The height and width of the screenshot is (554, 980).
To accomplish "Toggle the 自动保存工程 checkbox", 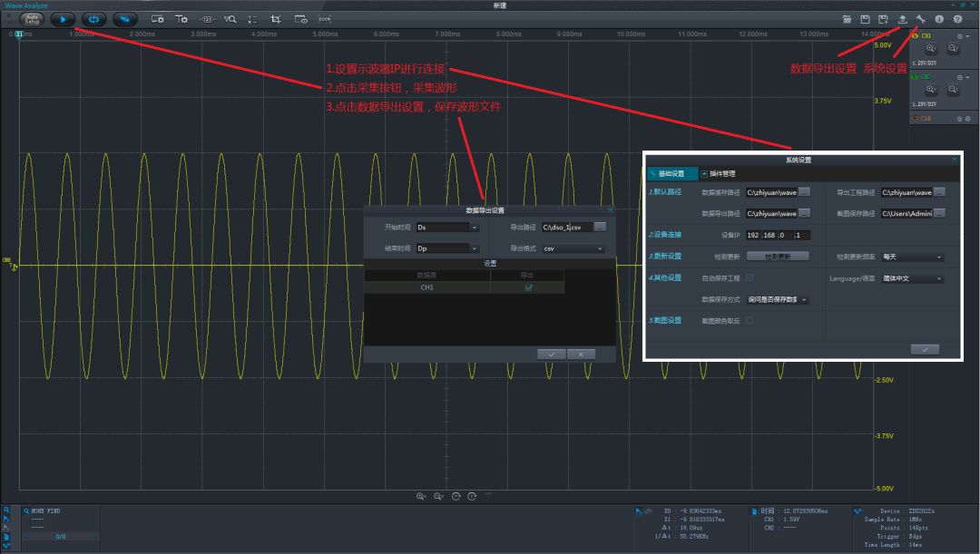I will click(x=750, y=278).
